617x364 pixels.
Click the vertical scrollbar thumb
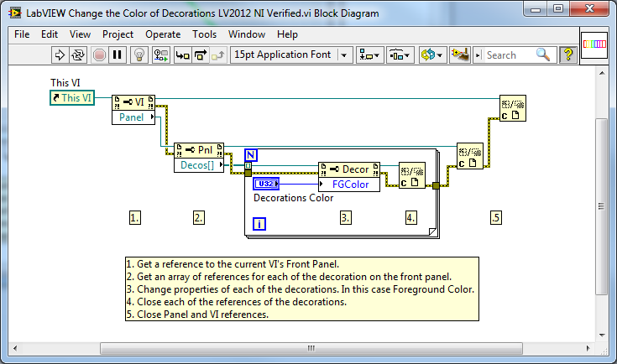(601, 206)
